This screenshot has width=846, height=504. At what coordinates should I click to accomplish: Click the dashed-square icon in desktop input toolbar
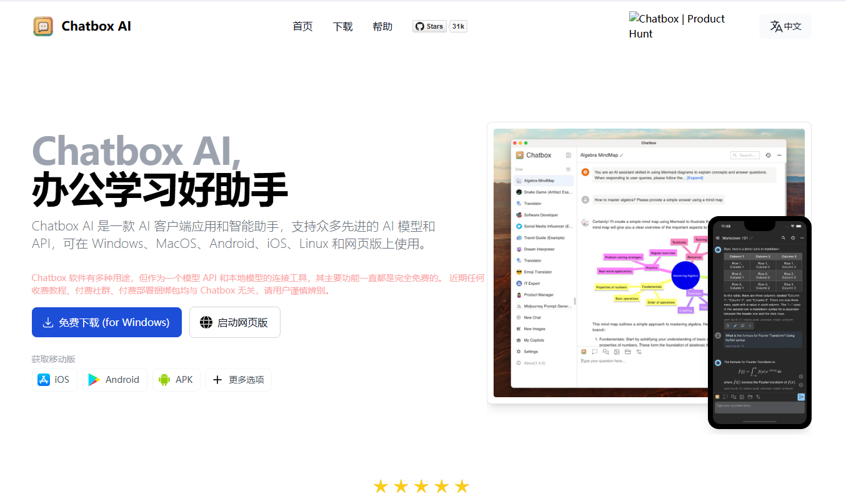(595, 352)
